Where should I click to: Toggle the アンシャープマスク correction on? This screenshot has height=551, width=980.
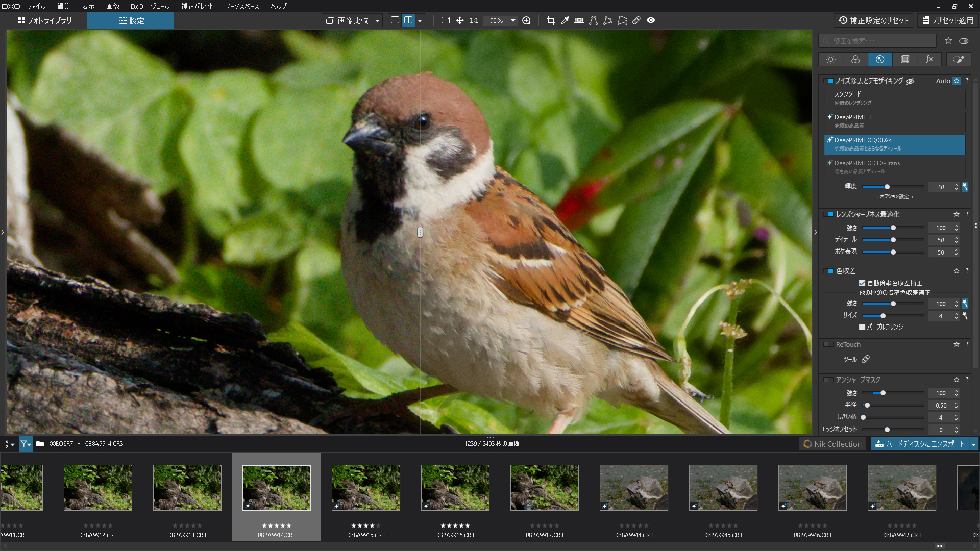828,380
